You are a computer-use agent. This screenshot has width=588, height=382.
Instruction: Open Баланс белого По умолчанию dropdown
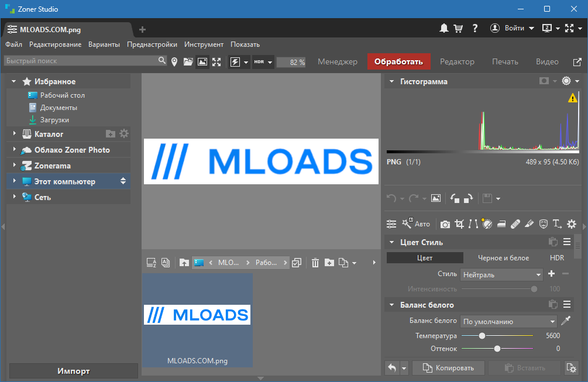pyautogui.click(x=509, y=322)
